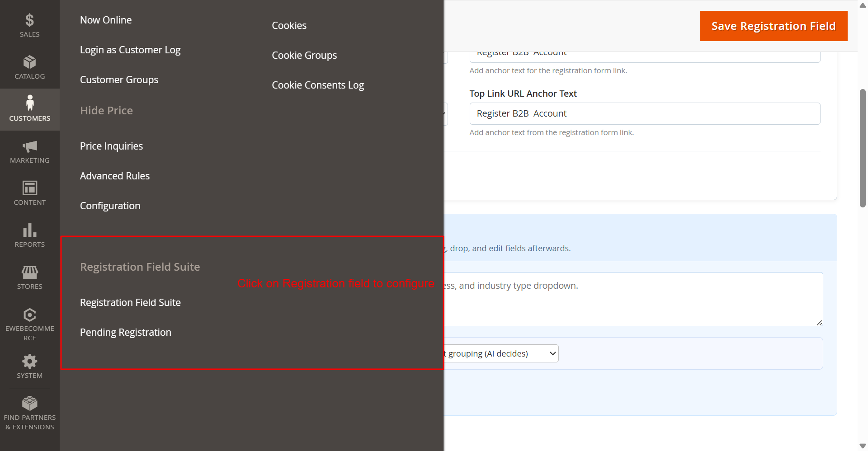Select the Price Inquiries link
This screenshot has width=868, height=451.
coord(111,146)
